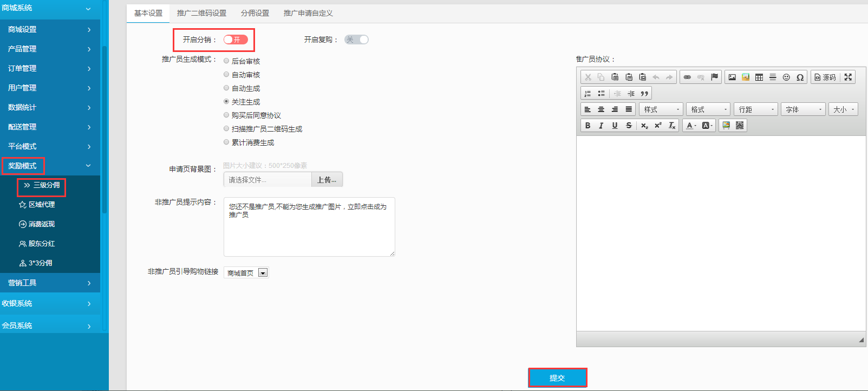Viewport: 868px width, 391px height.
Task: Switch to the 基本设置 tab
Action: click(148, 13)
